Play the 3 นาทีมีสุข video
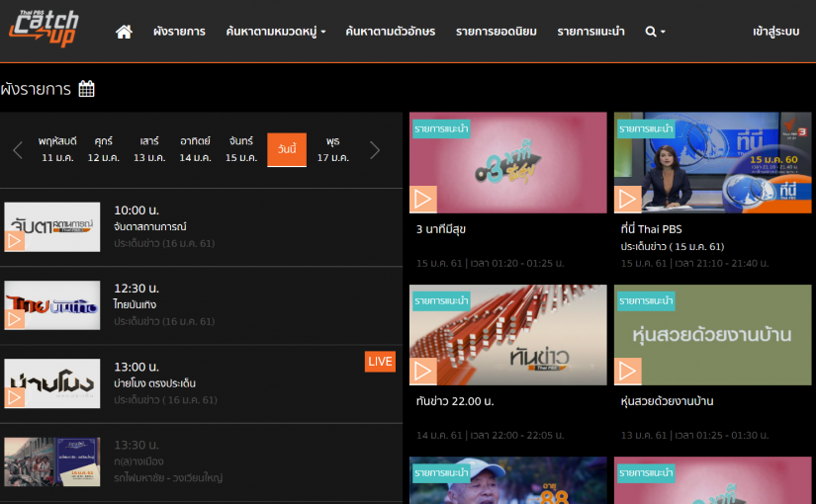Screen dimensions: 816x504 423,199
